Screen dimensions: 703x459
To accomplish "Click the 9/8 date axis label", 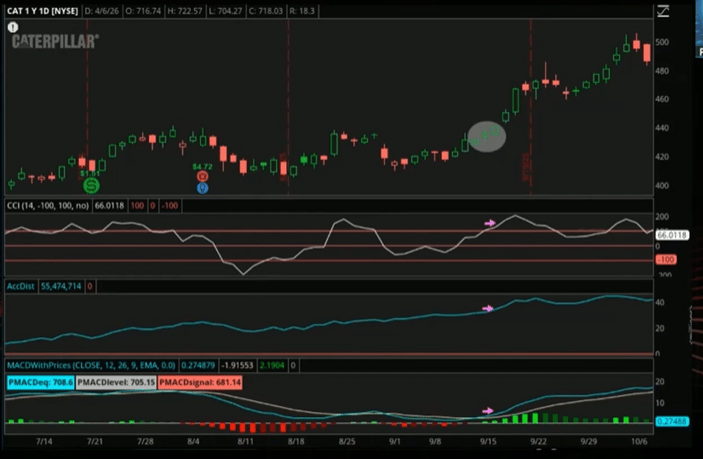I will pyautogui.click(x=435, y=441).
